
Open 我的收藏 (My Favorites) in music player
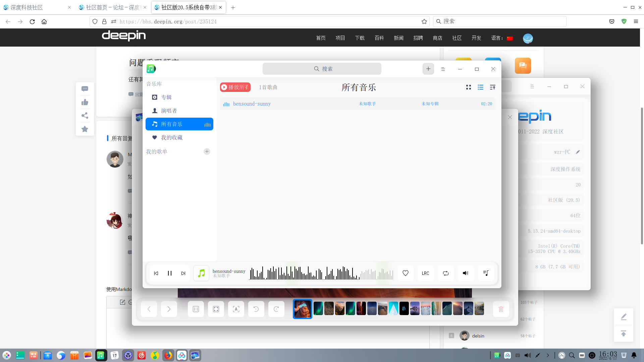point(171,137)
